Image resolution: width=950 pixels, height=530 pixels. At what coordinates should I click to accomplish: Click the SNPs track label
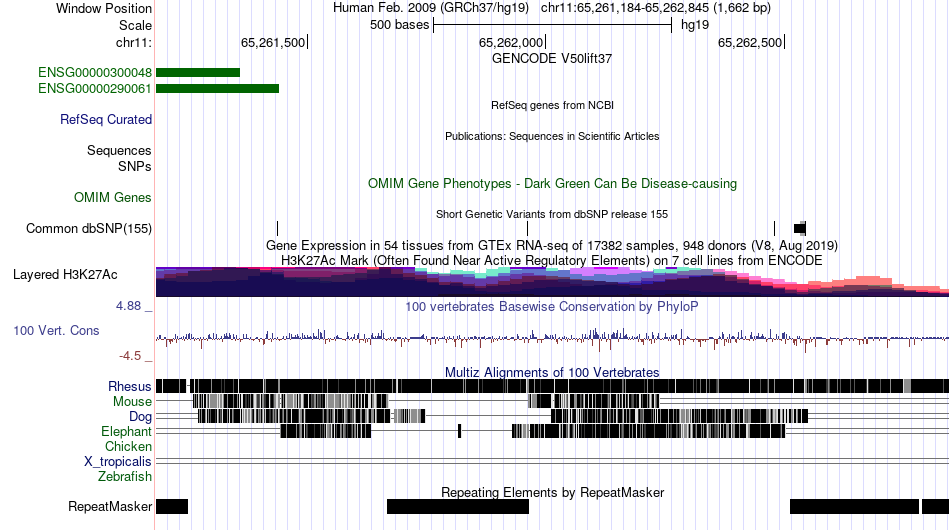click(x=135, y=166)
